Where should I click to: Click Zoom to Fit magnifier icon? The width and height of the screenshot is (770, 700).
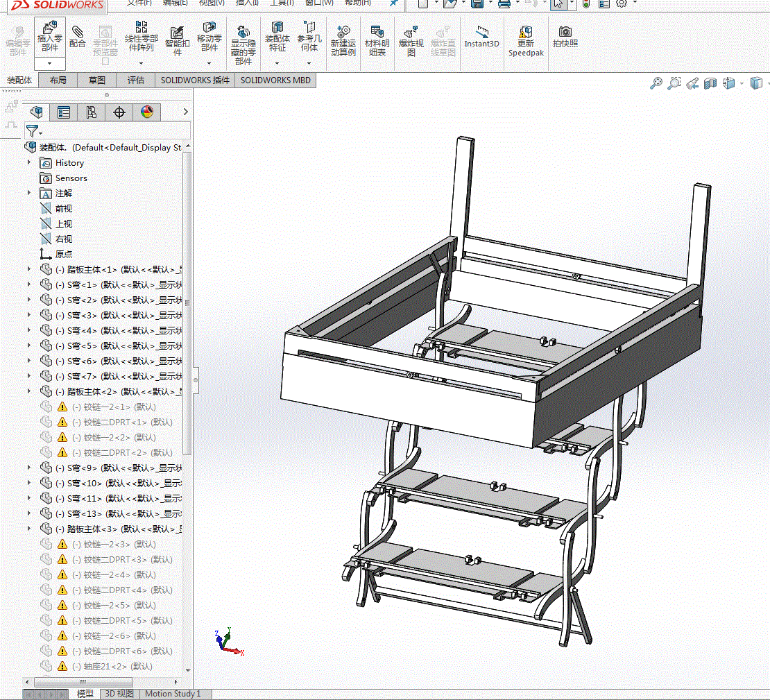click(x=656, y=83)
